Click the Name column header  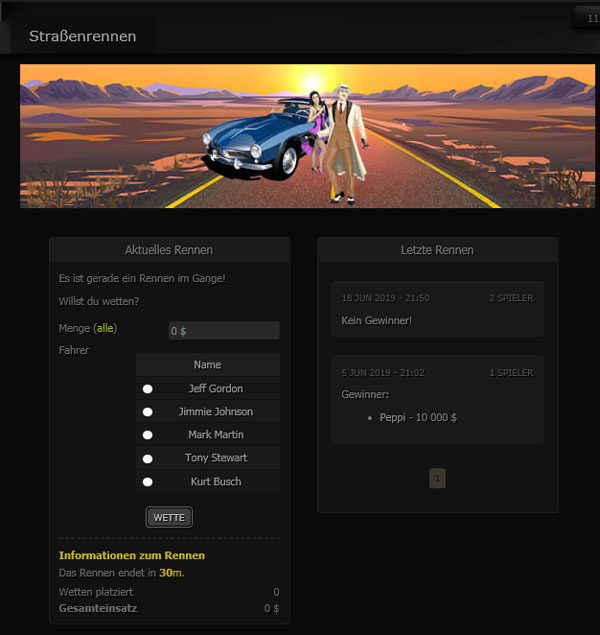click(207, 365)
